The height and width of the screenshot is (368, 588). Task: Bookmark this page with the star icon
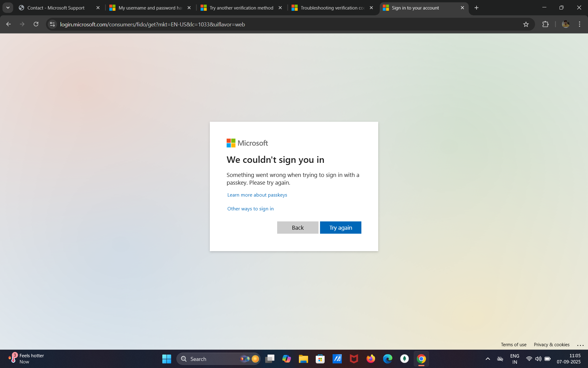[x=526, y=24]
